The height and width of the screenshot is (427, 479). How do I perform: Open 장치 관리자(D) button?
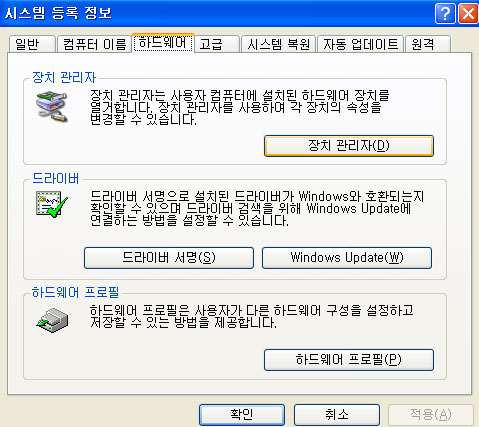click(349, 146)
